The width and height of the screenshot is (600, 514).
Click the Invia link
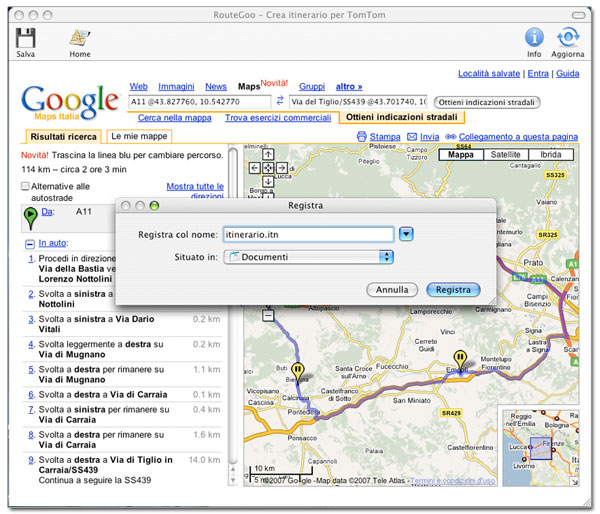tap(429, 137)
